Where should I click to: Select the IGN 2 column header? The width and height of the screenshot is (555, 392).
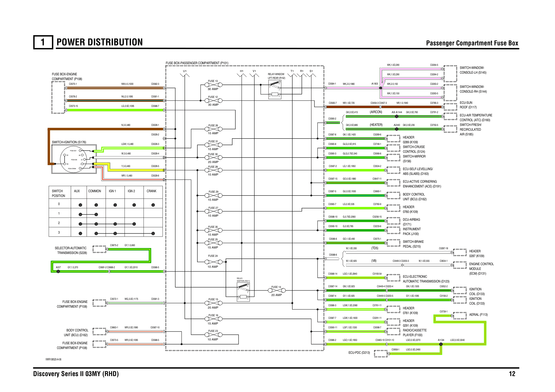[x=131, y=191]
